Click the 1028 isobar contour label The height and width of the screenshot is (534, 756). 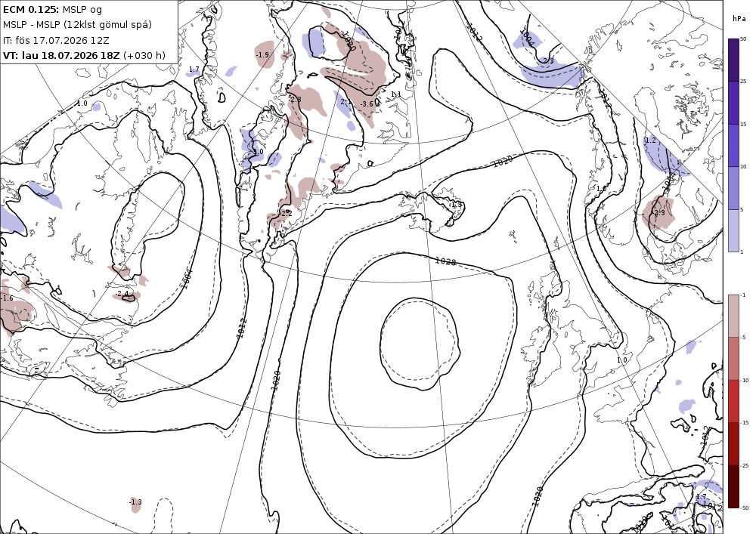pyautogui.click(x=445, y=261)
